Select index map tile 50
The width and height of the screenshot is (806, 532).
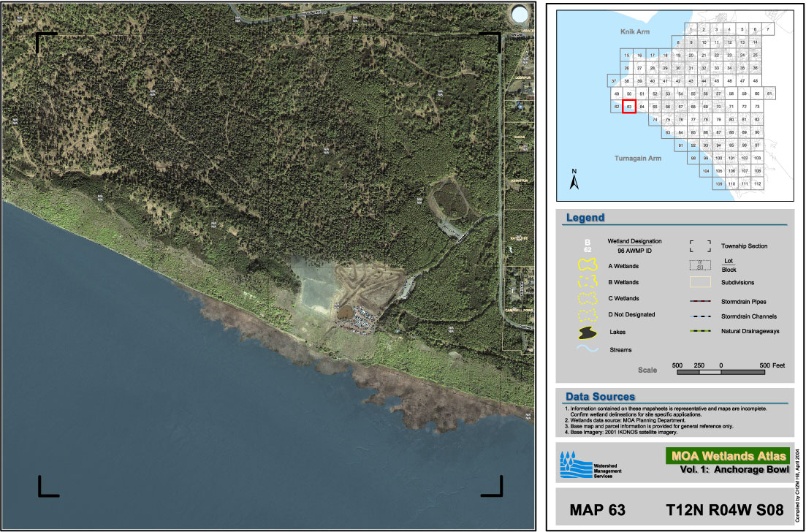tap(628, 94)
